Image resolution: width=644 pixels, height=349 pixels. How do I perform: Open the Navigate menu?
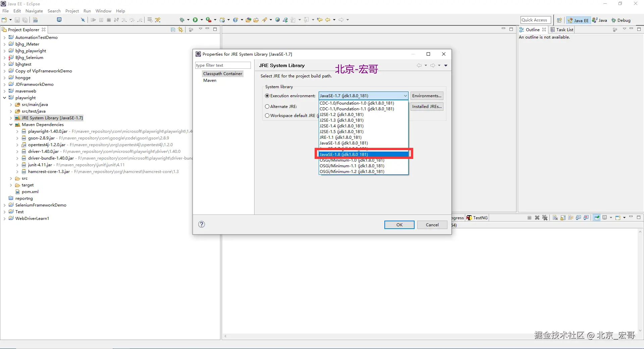tap(34, 11)
